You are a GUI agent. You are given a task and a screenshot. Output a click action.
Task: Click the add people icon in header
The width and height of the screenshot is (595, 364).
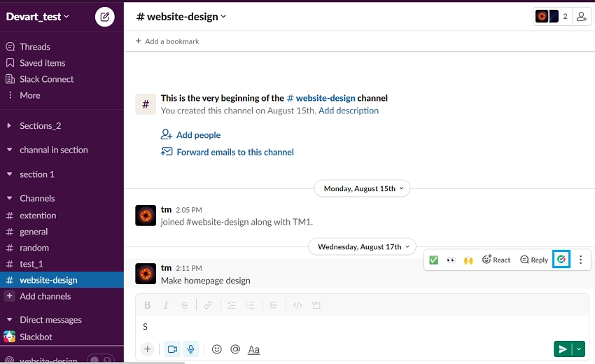tap(582, 17)
